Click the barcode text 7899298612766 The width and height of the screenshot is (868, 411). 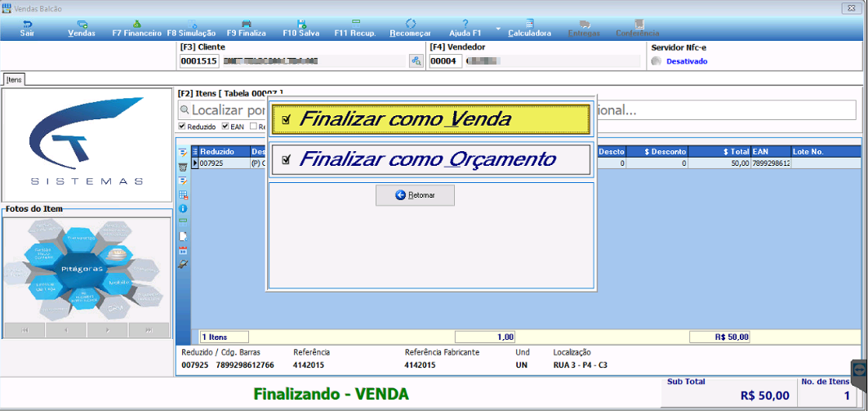245,365
